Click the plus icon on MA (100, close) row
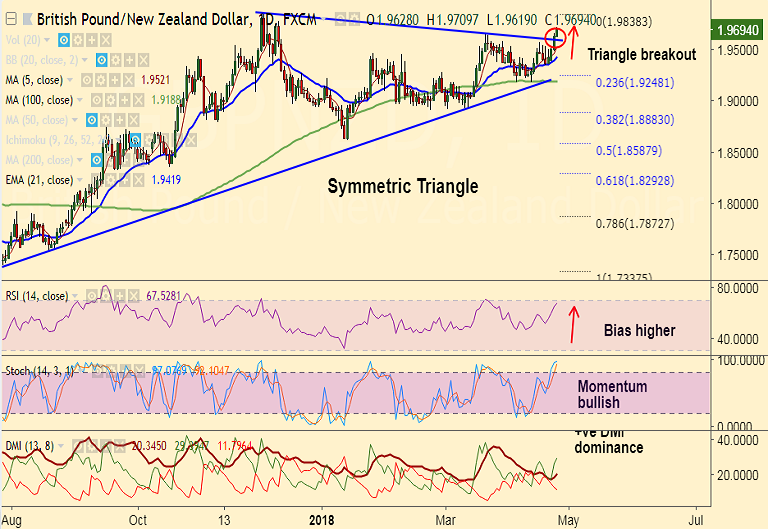The height and width of the screenshot is (531, 768). 125,100
